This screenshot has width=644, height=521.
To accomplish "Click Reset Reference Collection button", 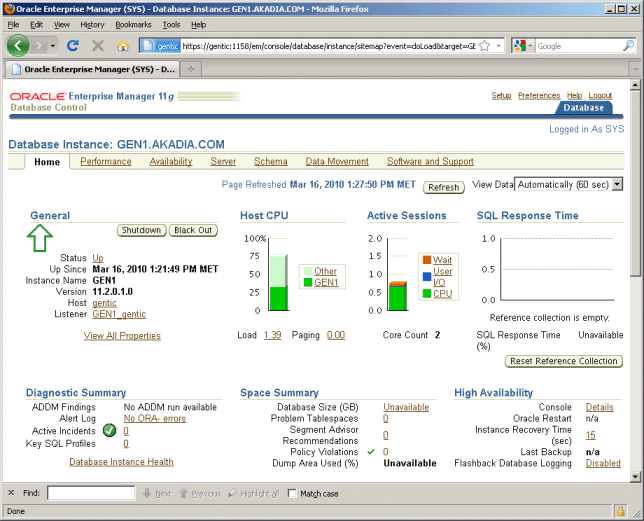I will pos(564,361).
